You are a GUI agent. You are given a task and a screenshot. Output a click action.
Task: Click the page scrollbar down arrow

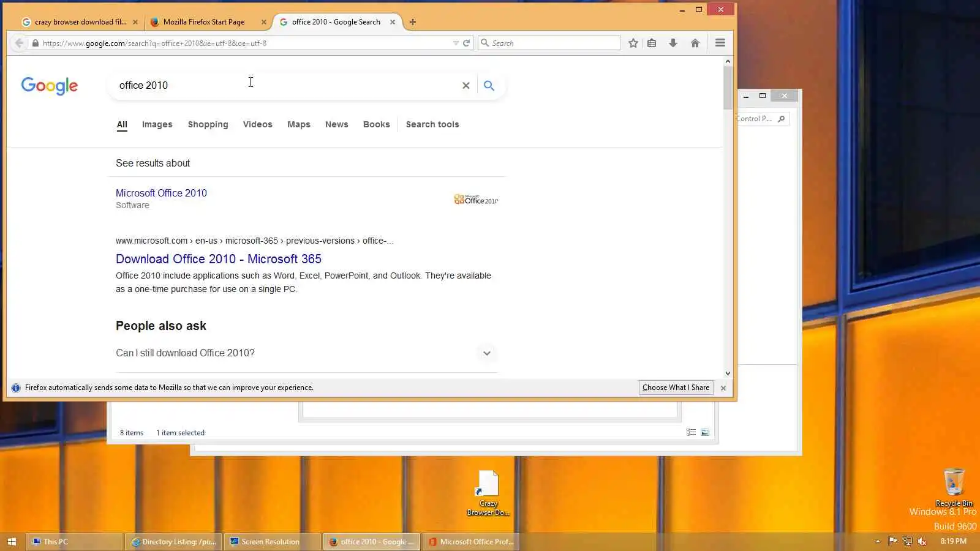pyautogui.click(x=728, y=373)
